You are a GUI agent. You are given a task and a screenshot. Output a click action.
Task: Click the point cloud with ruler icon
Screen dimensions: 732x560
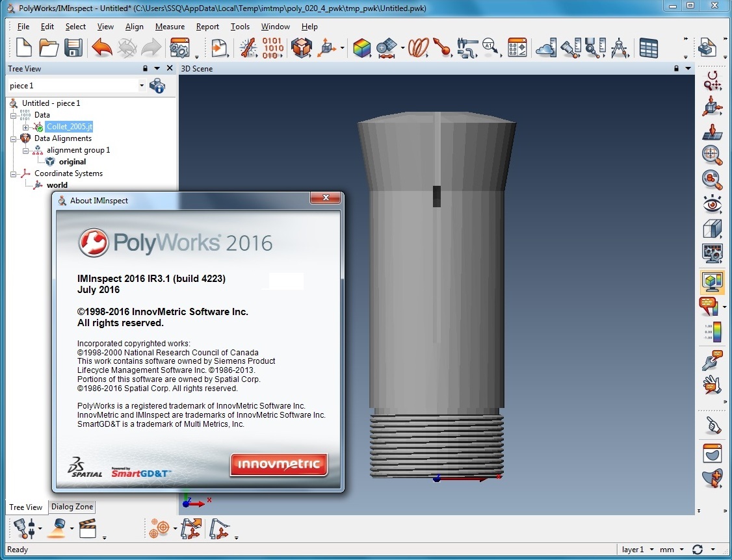point(546,47)
